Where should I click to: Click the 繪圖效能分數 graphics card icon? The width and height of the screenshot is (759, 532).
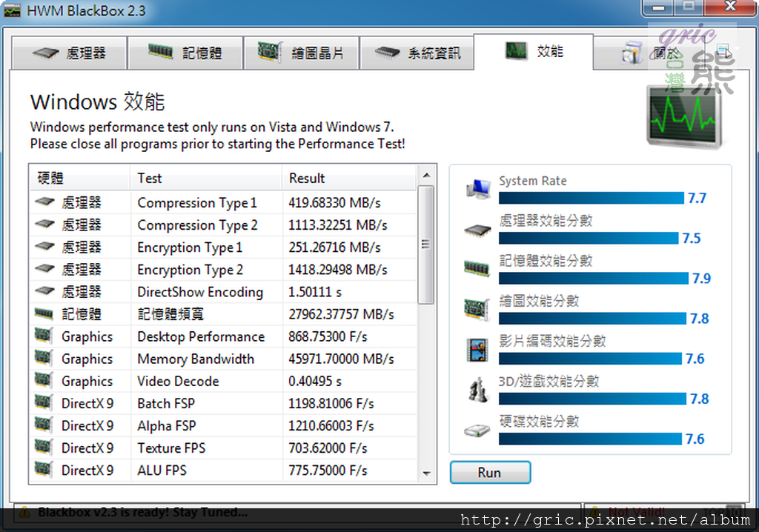pos(477,309)
